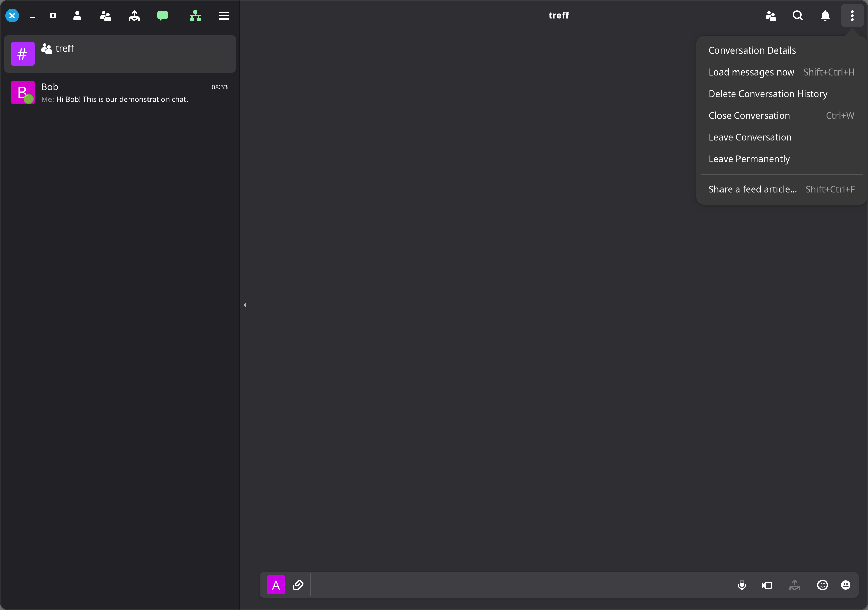Screen dimensions: 868x610
Task: Select Conversation Details menu entry
Action: [x=782, y=50]
